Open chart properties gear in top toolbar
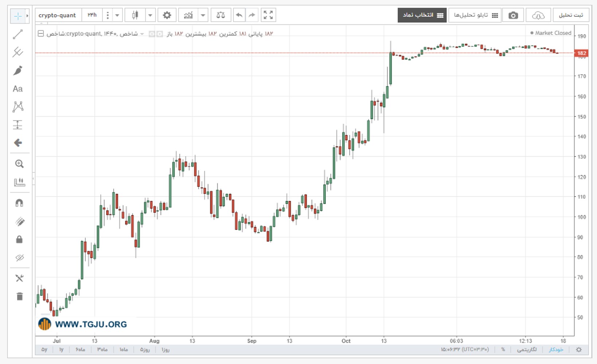 [x=167, y=15]
